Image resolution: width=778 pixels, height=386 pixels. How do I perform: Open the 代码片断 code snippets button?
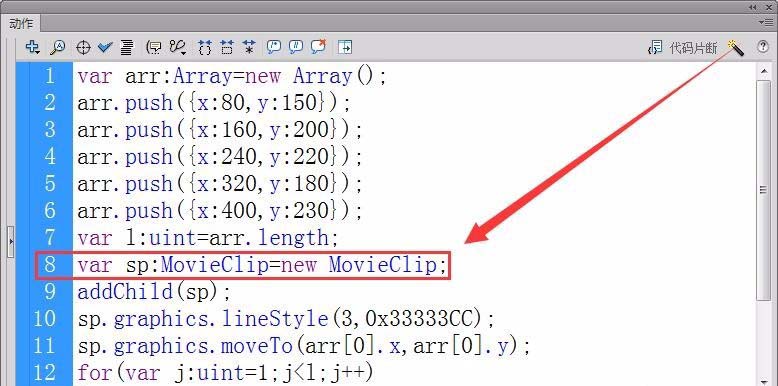pyautogui.click(x=683, y=48)
